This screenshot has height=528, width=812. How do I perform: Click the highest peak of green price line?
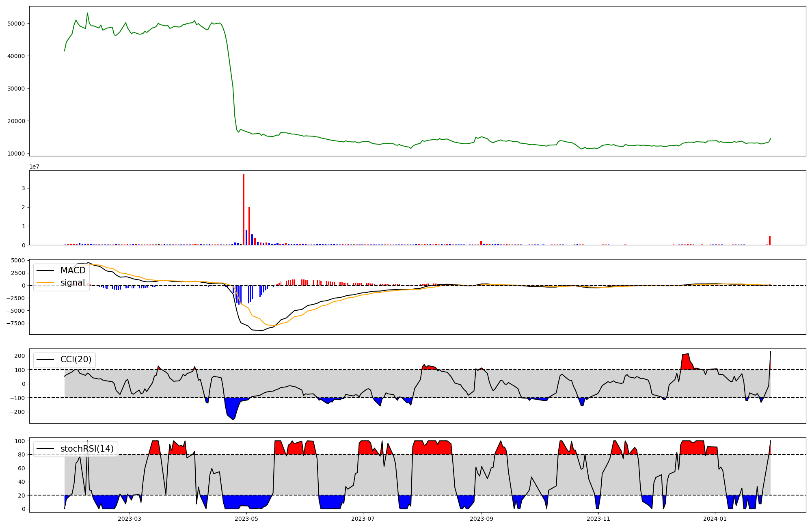87,13
